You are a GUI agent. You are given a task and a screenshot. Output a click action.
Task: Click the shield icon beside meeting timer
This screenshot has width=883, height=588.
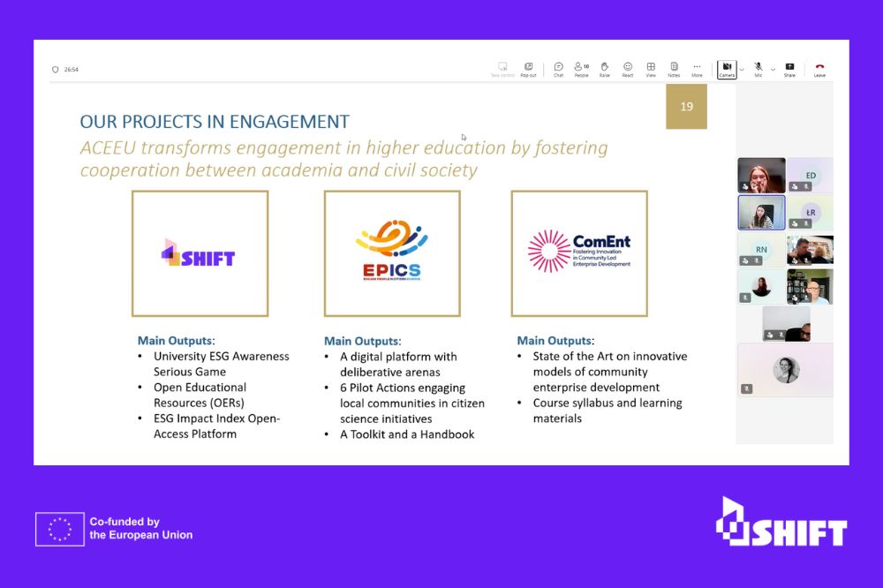56,70
